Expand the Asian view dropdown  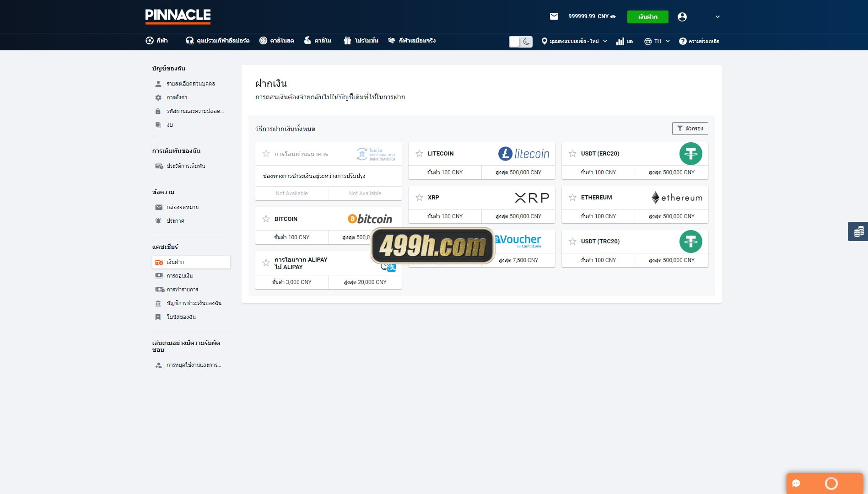click(x=574, y=41)
